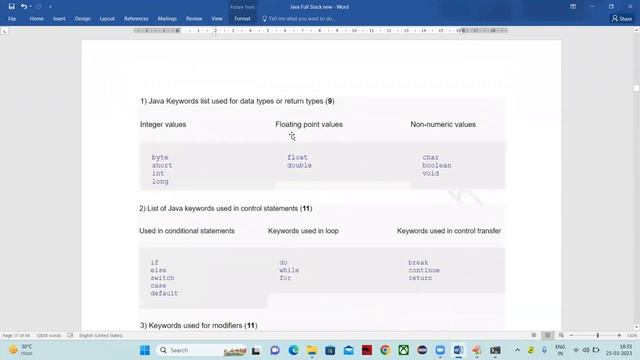Image resolution: width=640 pixels, height=360 pixels.
Task: Click the 'double' keyword text
Action: [299, 165]
